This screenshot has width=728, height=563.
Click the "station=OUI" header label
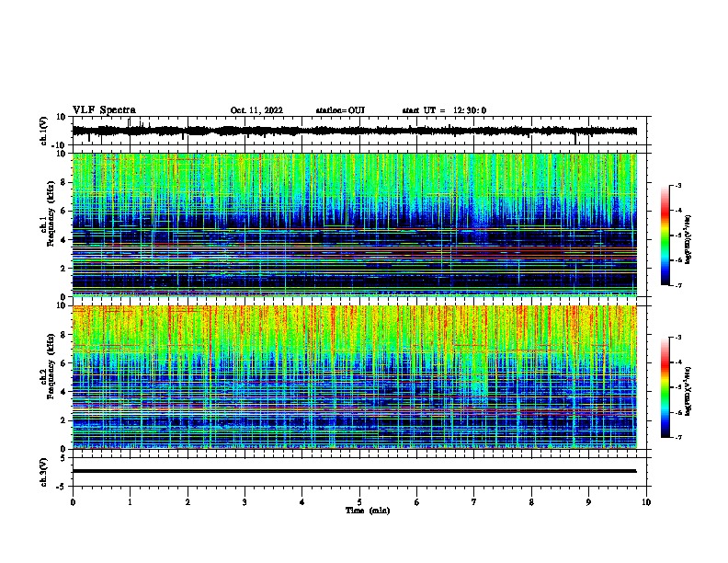click(x=340, y=110)
